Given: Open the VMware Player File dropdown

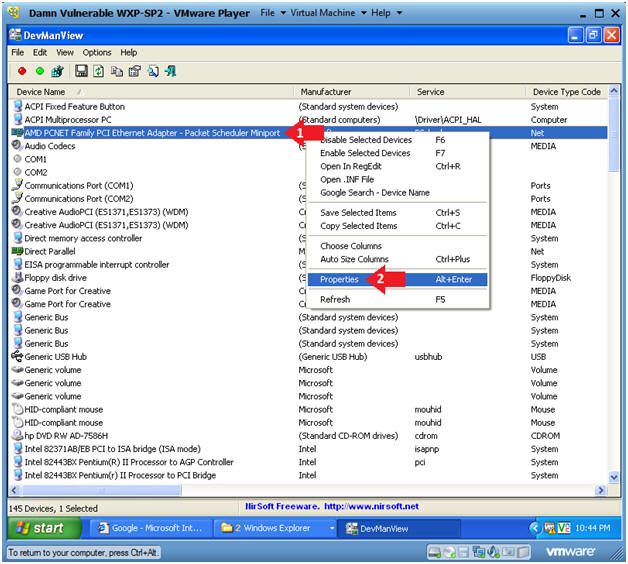Looking at the screenshot, I should [273, 13].
